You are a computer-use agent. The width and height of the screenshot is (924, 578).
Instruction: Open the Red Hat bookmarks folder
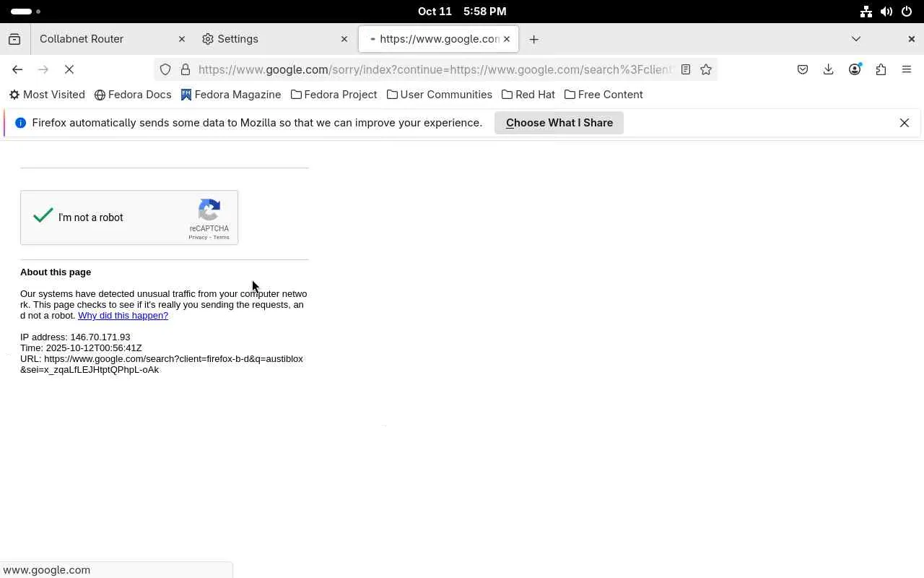coord(528,95)
